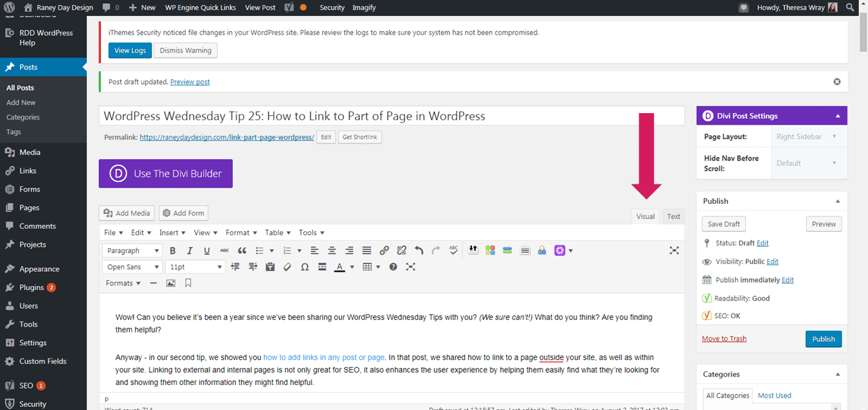Viewport: 868px width, 410px height.
Task: Apply strikethrough formatting
Action: (224, 251)
